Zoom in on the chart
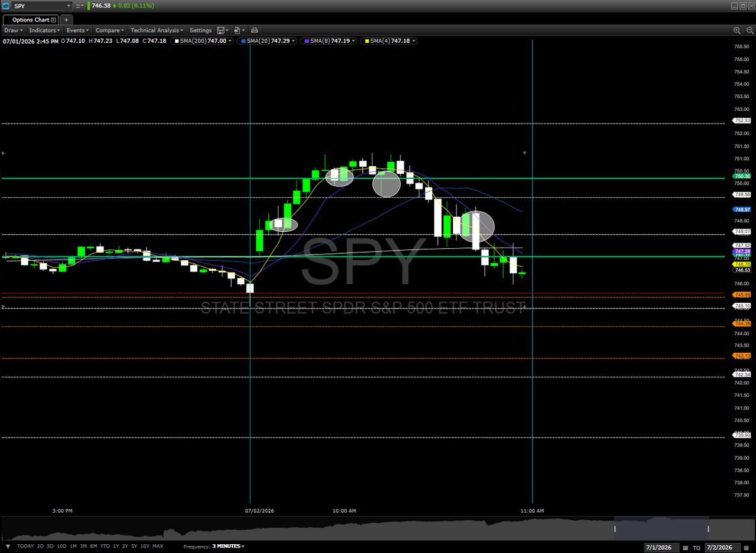The height and width of the screenshot is (553, 756). (737, 30)
